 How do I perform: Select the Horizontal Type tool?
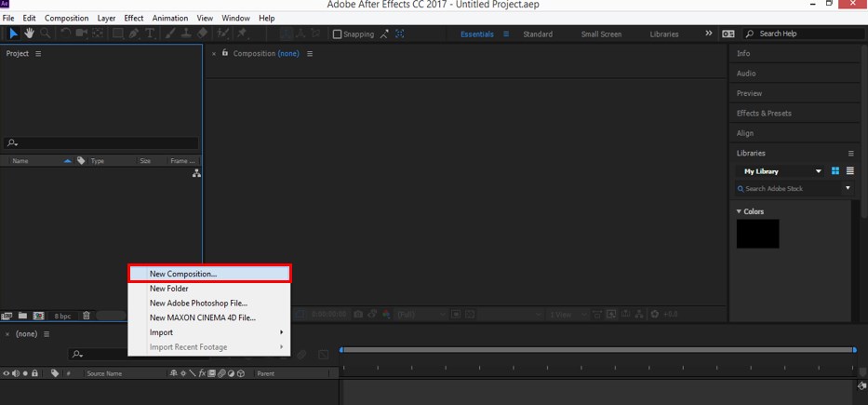click(x=150, y=34)
